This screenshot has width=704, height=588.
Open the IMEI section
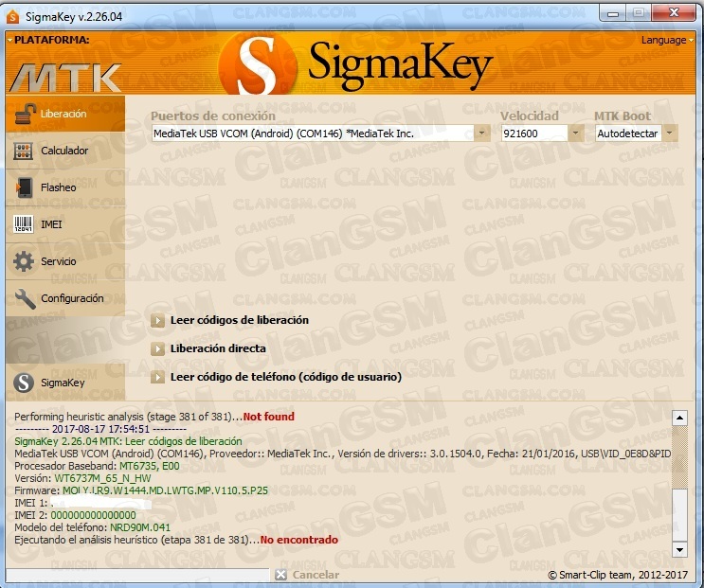coord(65,224)
